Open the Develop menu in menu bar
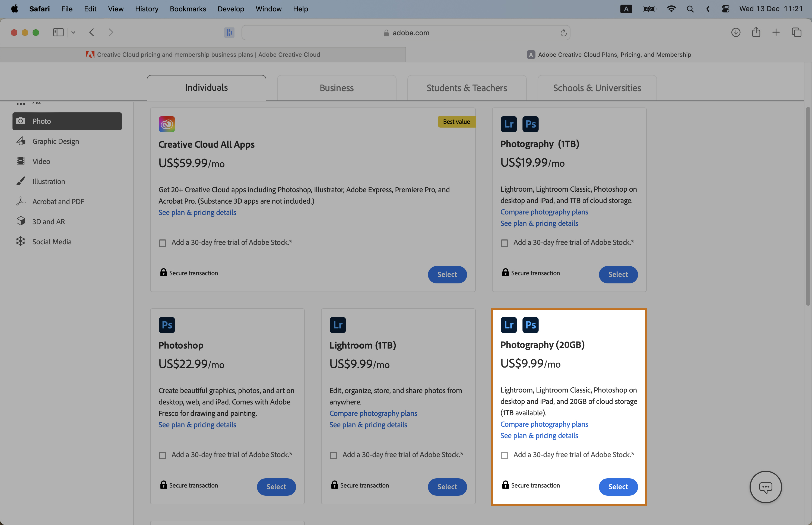The image size is (812, 525). click(231, 9)
